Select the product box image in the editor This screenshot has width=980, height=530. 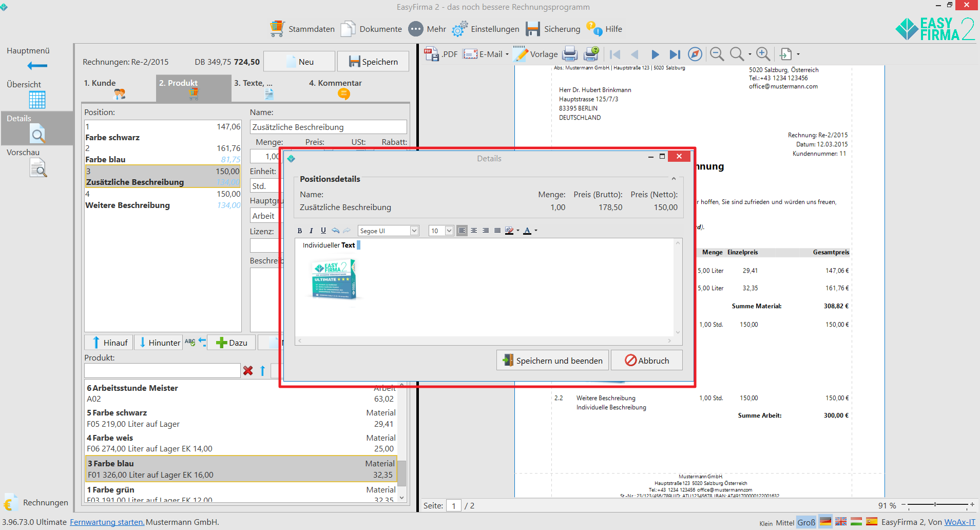(x=334, y=279)
